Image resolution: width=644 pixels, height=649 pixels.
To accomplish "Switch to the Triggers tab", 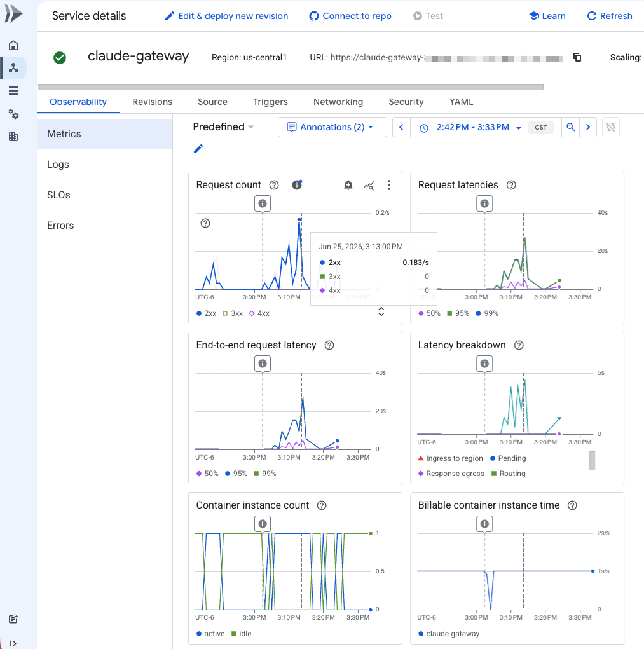I will pos(270,102).
